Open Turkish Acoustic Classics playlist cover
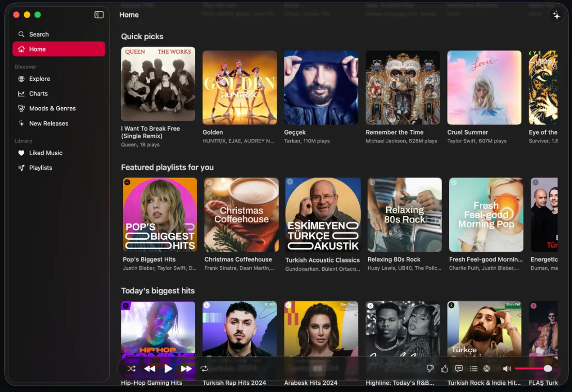Viewport: 572px width, 392px height. pos(323,215)
